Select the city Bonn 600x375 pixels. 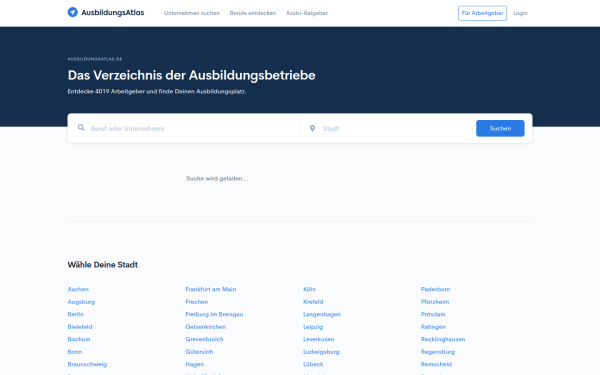click(x=75, y=352)
